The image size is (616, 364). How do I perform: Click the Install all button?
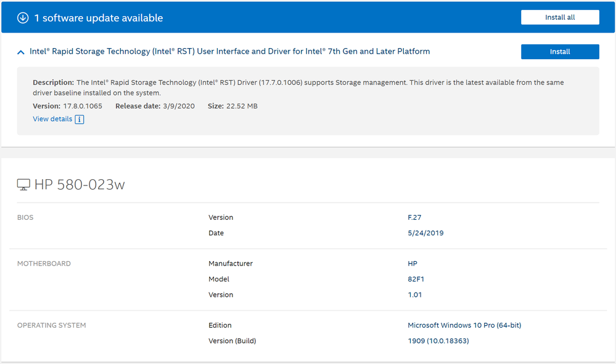[559, 17]
